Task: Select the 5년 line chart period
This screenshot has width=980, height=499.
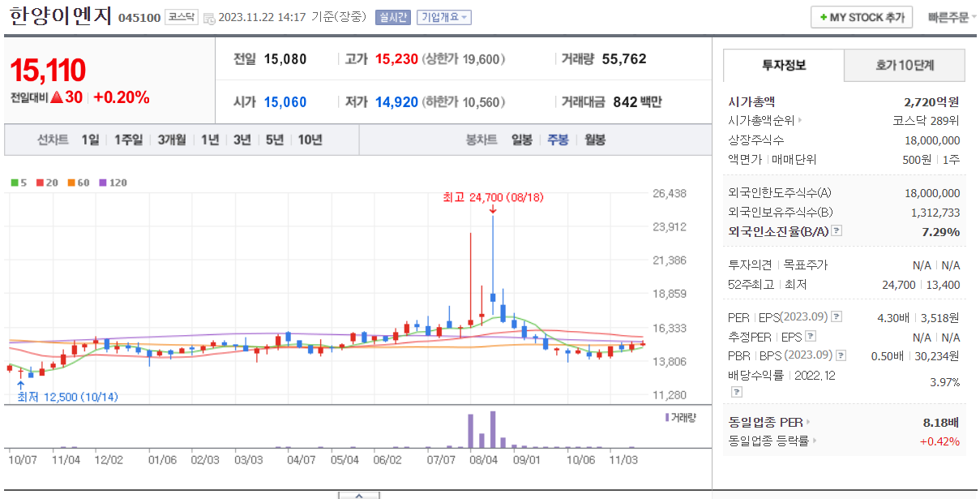Action: point(275,140)
